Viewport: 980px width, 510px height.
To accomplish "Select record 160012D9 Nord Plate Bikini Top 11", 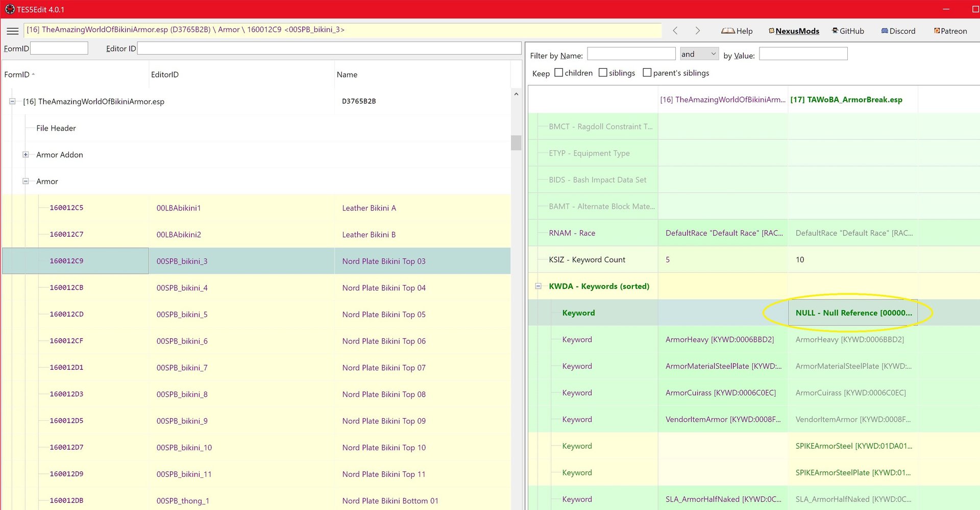I will pos(256,474).
